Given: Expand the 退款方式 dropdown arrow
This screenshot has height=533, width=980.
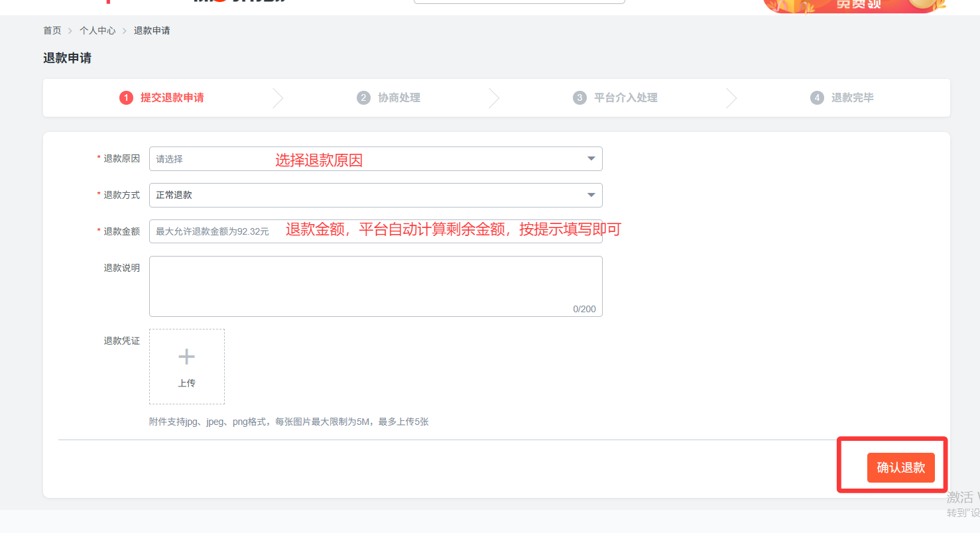Looking at the screenshot, I should coord(591,196).
